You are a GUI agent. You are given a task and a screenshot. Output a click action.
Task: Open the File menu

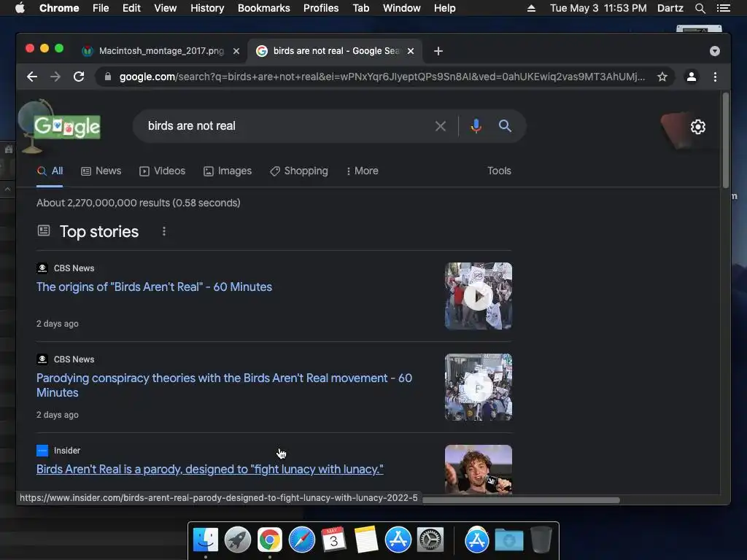[x=101, y=8]
